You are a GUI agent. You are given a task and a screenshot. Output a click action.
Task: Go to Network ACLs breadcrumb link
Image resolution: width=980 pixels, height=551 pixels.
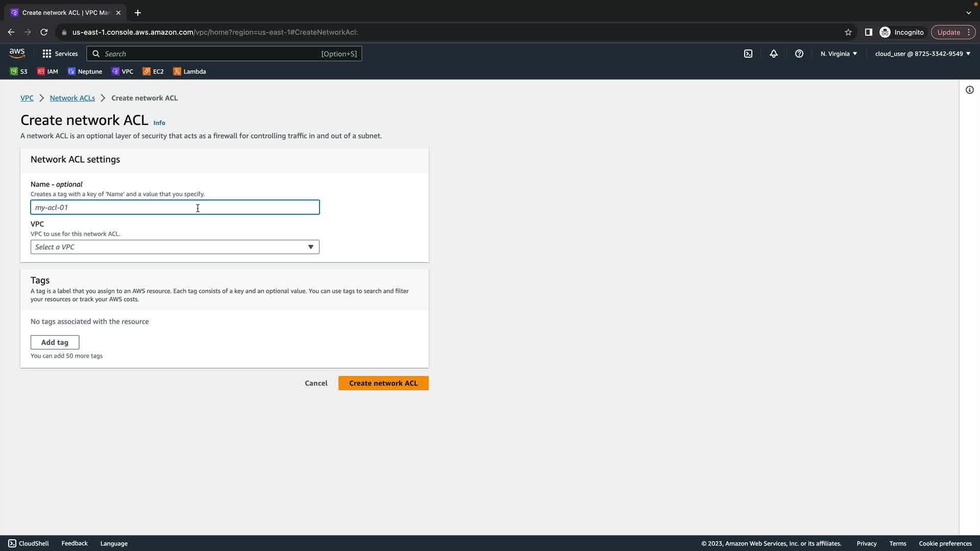tap(72, 98)
